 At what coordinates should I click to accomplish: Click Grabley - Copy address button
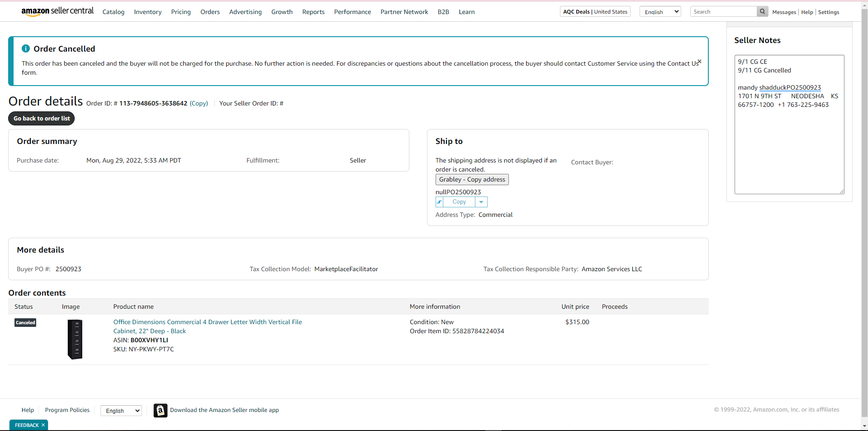pyautogui.click(x=472, y=180)
